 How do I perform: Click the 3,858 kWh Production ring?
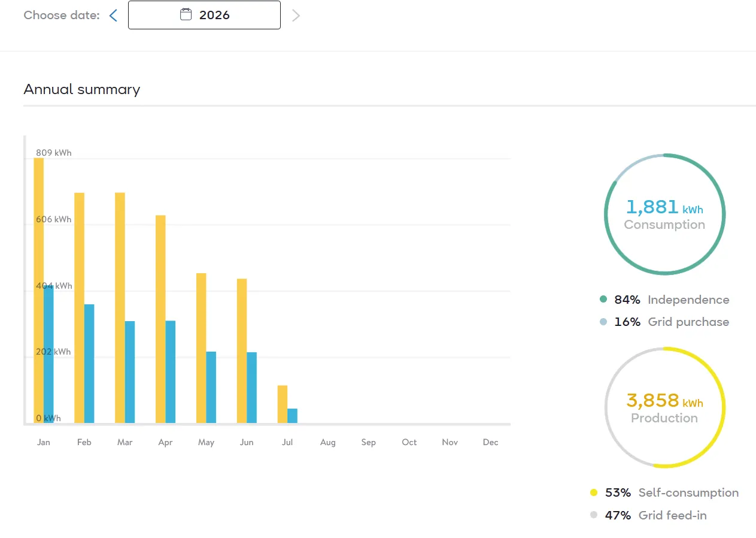(x=665, y=407)
